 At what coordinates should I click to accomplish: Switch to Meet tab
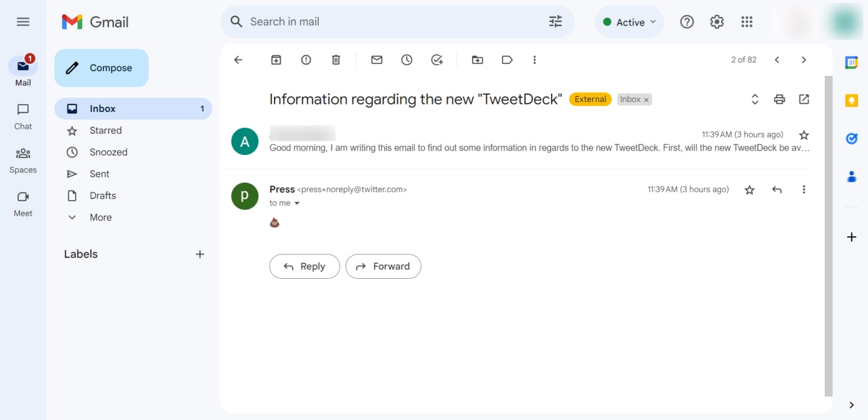click(23, 203)
